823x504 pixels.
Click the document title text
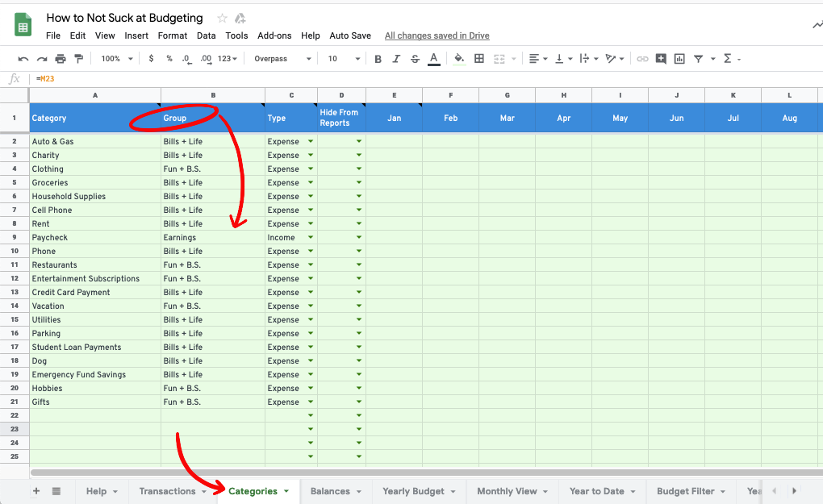[x=124, y=18]
